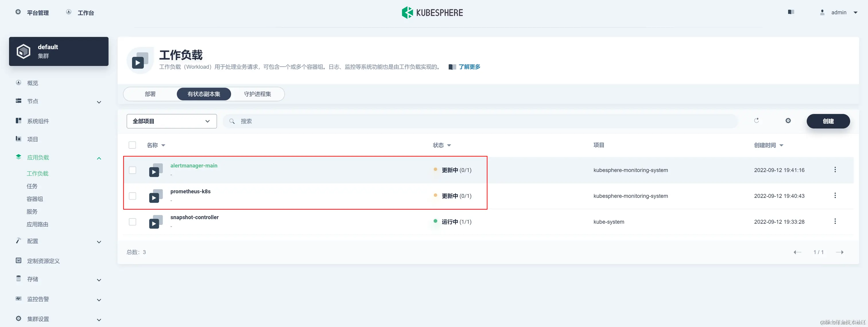Open more actions for snapshot-controller row

point(835,221)
